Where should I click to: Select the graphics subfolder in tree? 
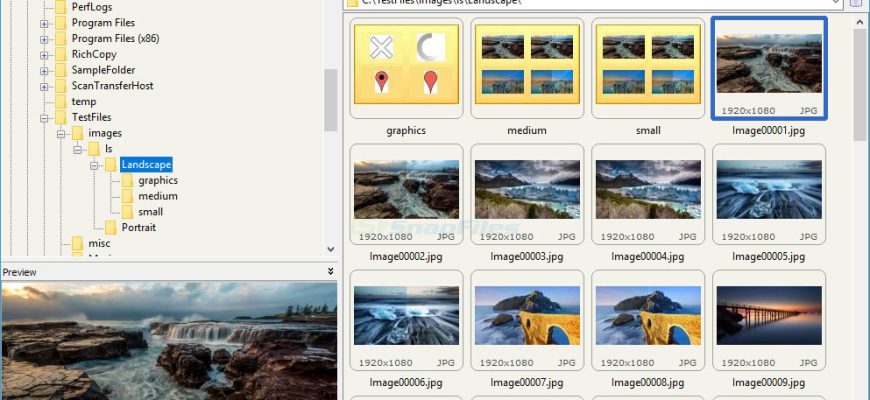click(x=158, y=180)
